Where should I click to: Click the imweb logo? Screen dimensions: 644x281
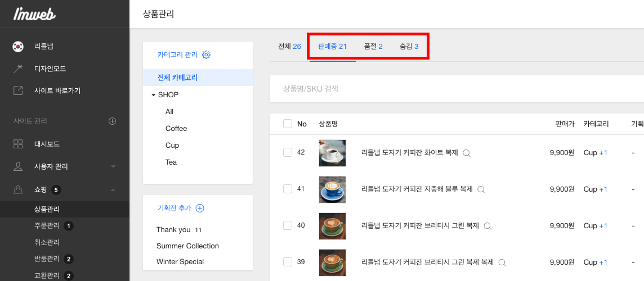tap(34, 14)
